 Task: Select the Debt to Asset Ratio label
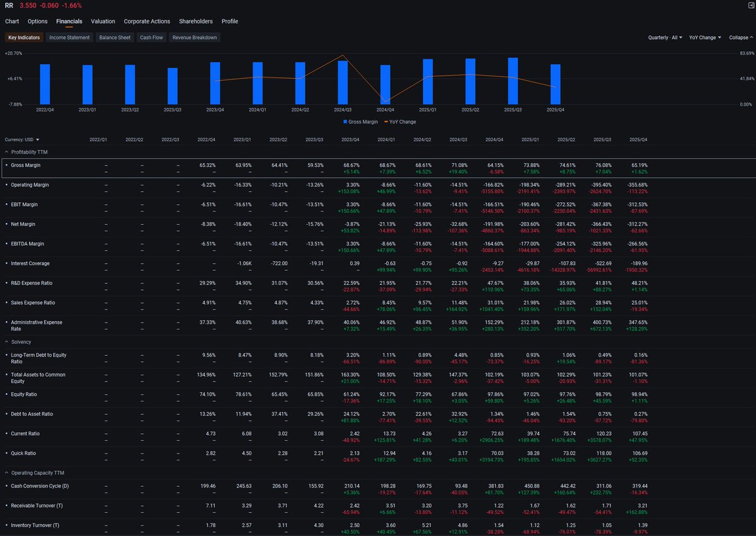click(32, 414)
